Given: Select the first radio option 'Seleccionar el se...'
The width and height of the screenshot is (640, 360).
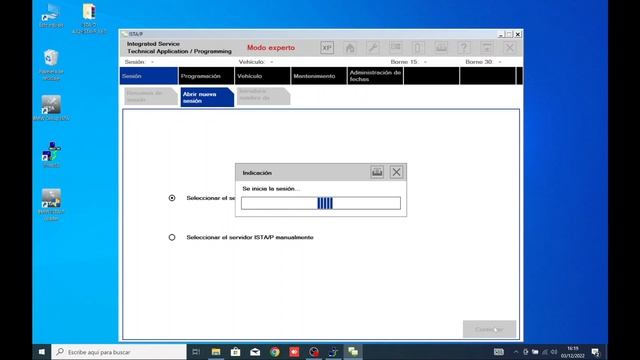Looking at the screenshot, I should click(x=172, y=198).
